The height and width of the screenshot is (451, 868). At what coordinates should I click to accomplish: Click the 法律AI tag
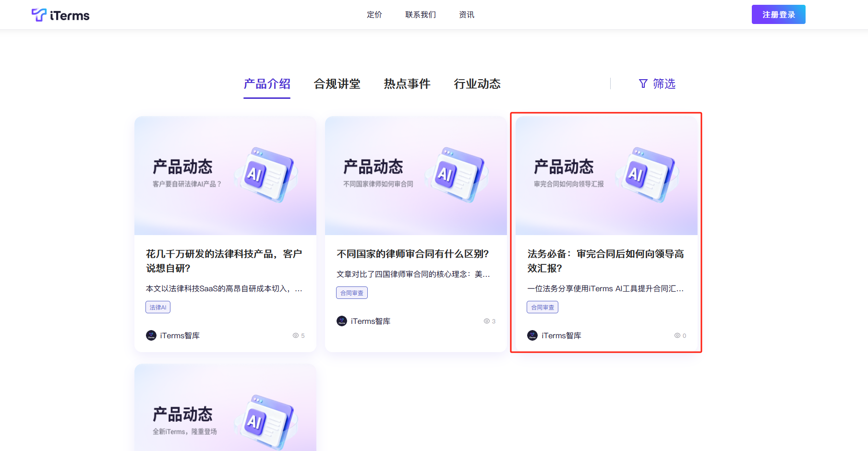click(158, 307)
